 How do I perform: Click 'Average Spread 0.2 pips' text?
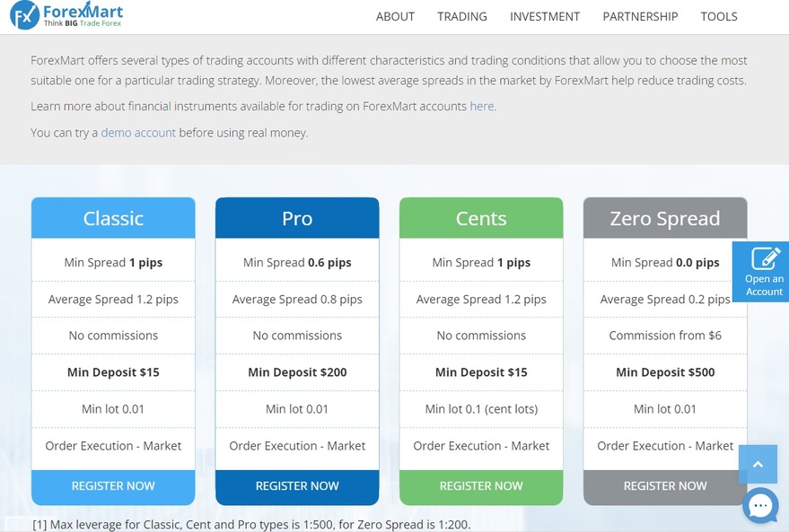[665, 299]
